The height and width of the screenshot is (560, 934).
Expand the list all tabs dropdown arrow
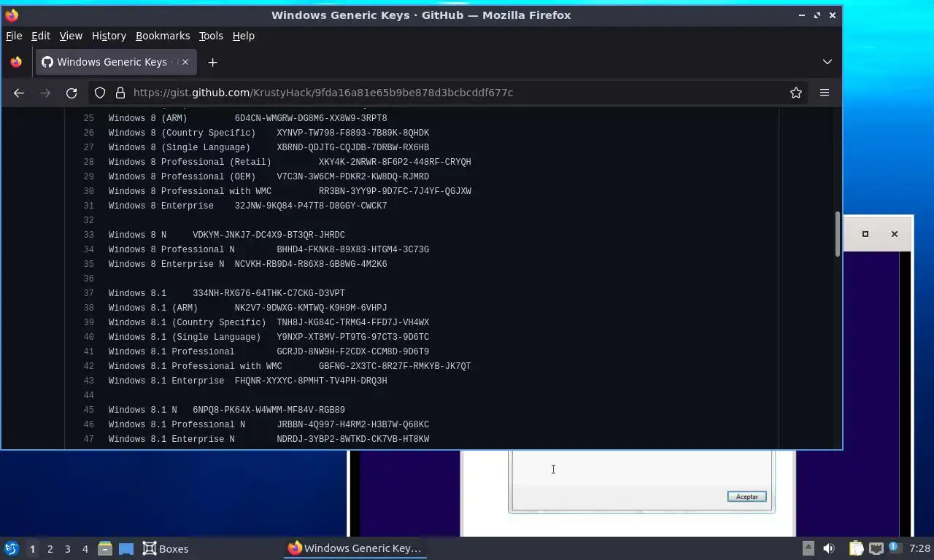[x=827, y=62]
